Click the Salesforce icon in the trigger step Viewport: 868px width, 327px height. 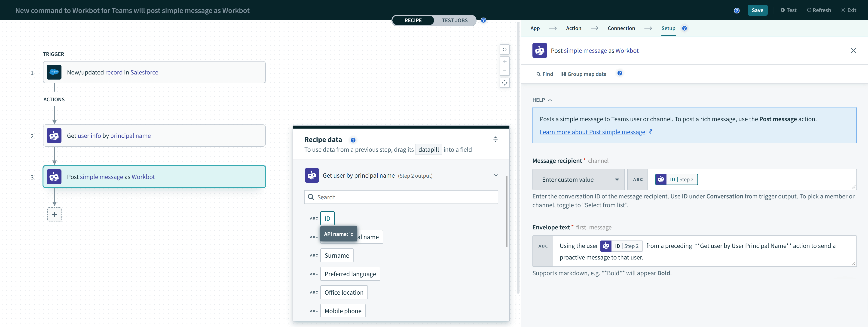click(x=54, y=72)
